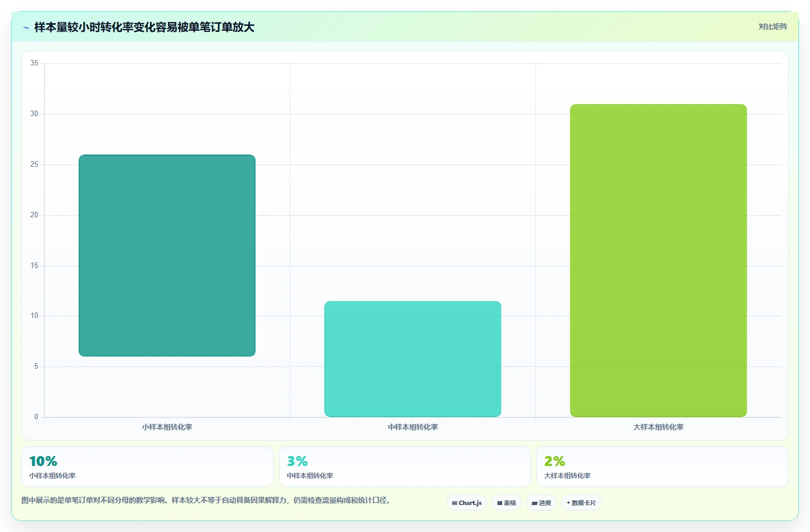The image size is (810, 532).
Task: Click the 2% 大样本组转化率 stat card
Action: point(662,467)
